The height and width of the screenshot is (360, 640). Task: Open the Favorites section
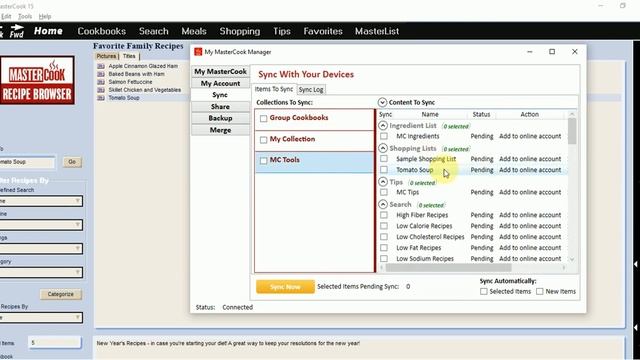coord(323,31)
